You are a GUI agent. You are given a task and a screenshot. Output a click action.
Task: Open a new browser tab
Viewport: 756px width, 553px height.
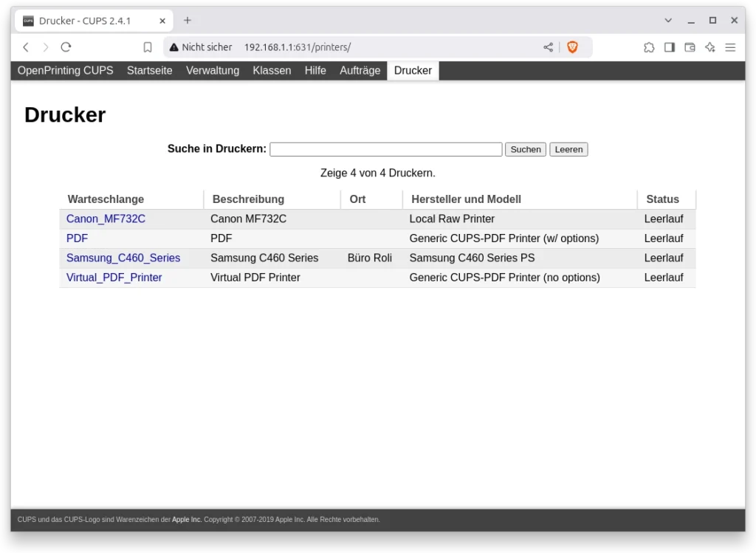(188, 21)
